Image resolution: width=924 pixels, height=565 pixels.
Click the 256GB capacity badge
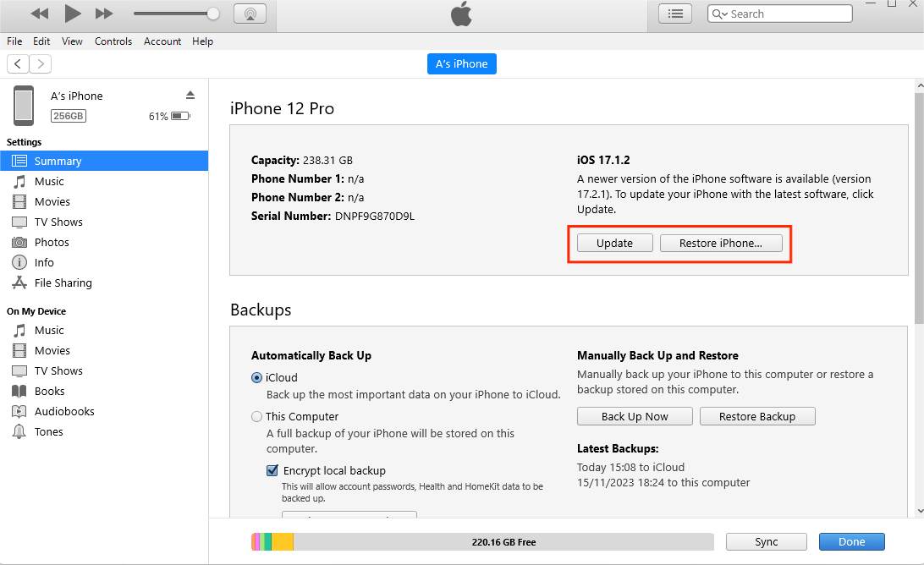pos(69,116)
